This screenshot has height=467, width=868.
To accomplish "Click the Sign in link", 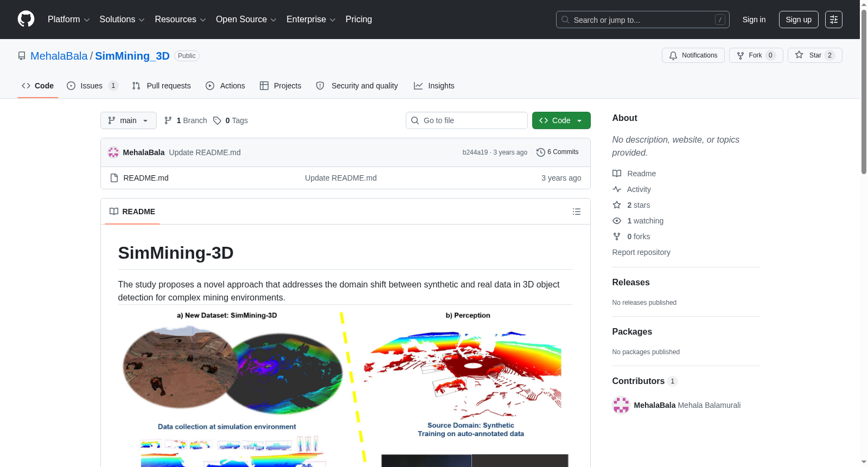I will [754, 20].
